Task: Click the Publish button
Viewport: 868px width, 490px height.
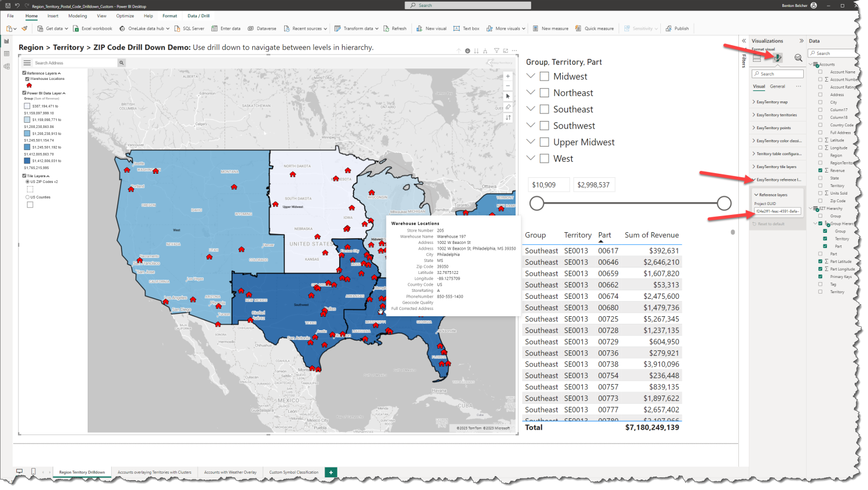Action: (677, 28)
